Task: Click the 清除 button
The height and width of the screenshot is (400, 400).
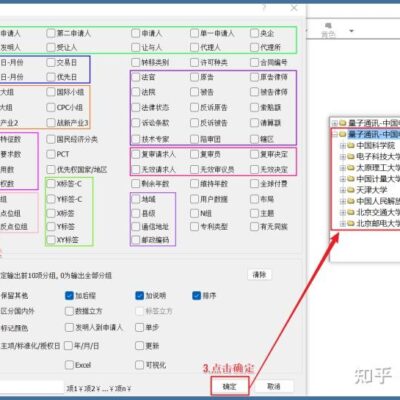Action: click(x=260, y=275)
